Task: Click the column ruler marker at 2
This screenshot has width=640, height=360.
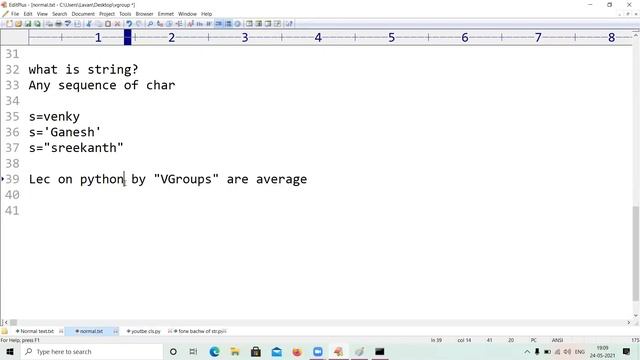Action: [x=171, y=38]
